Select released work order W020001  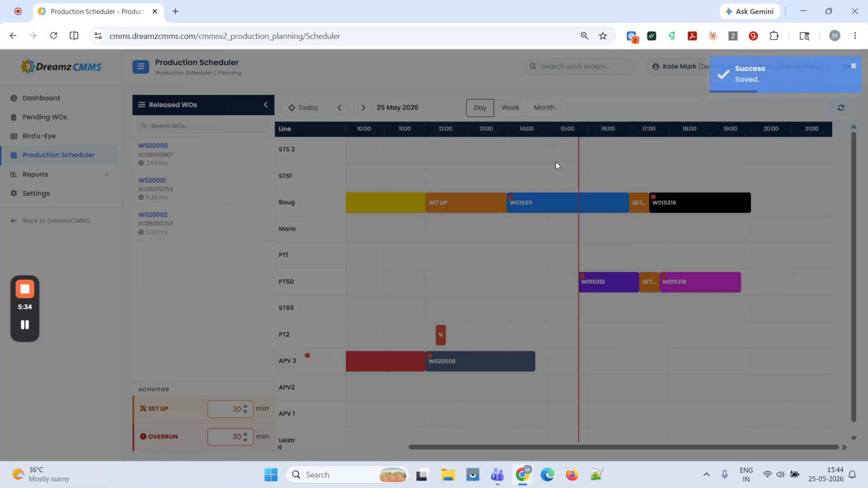[203, 189]
